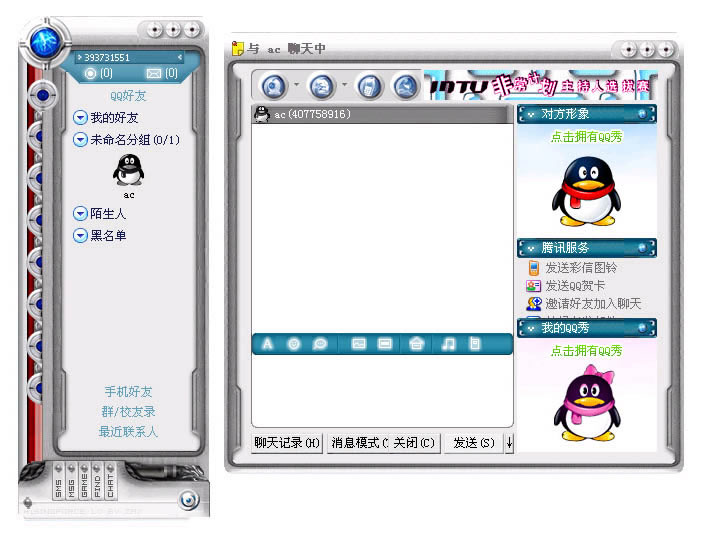This screenshot has height=535, width=703.
Task: Click the ac penguin avatar in friend list
Action: (x=129, y=170)
